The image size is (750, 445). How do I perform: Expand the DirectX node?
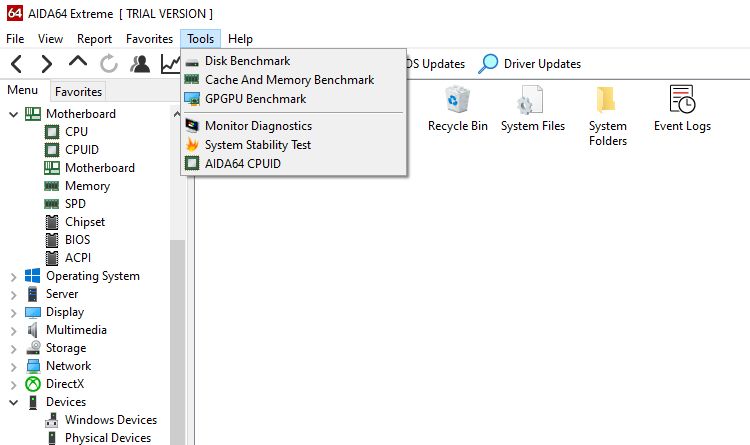point(13,385)
